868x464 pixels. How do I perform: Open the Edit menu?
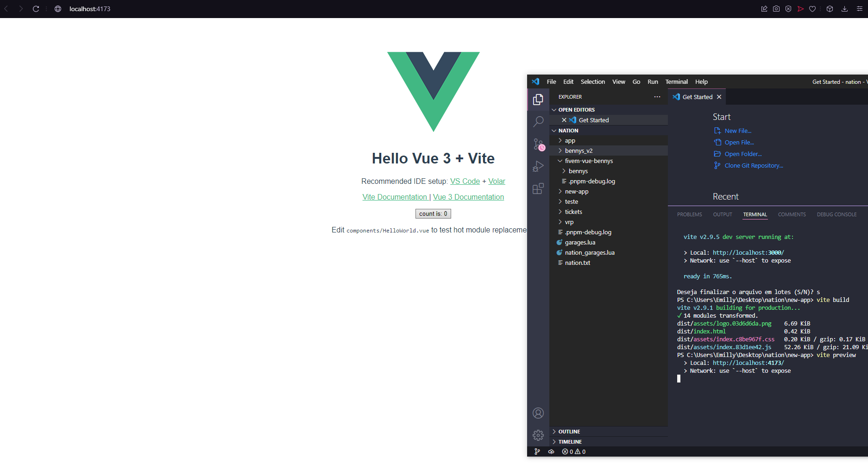[568, 82]
